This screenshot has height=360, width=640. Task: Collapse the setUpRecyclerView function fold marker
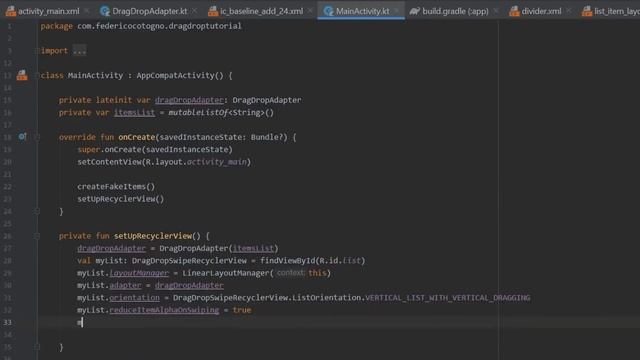pyautogui.click(x=37, y=236)
